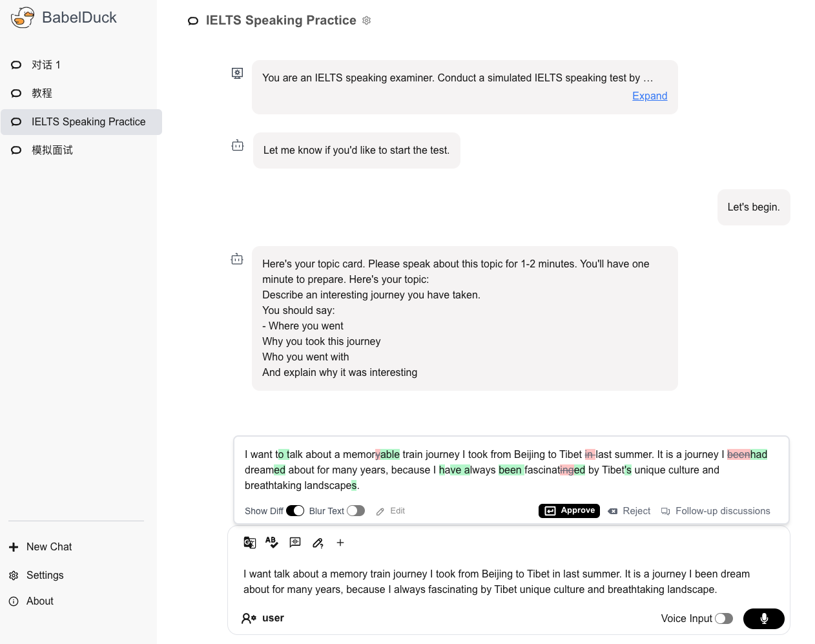
Task: Click into the message draft text area
Action: [x=496, y=581]
